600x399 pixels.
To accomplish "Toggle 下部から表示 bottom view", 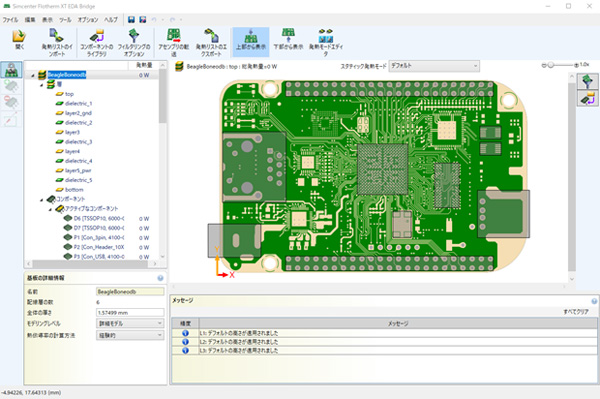I will [288, 39].
